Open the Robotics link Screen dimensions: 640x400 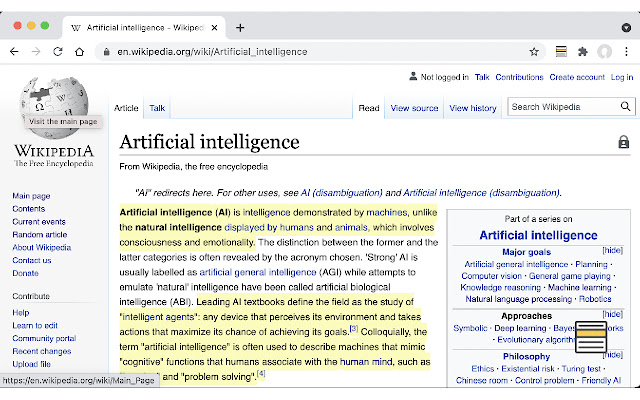click(595, 299)
